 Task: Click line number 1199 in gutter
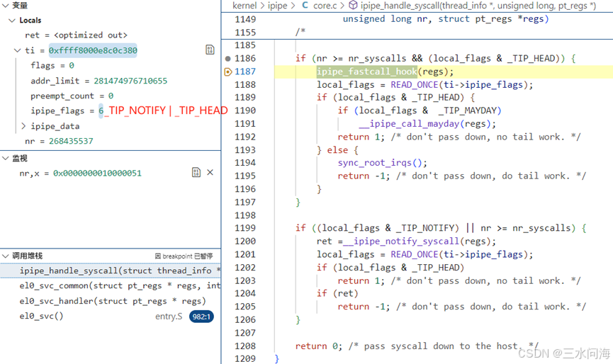[x=245, y=228]
